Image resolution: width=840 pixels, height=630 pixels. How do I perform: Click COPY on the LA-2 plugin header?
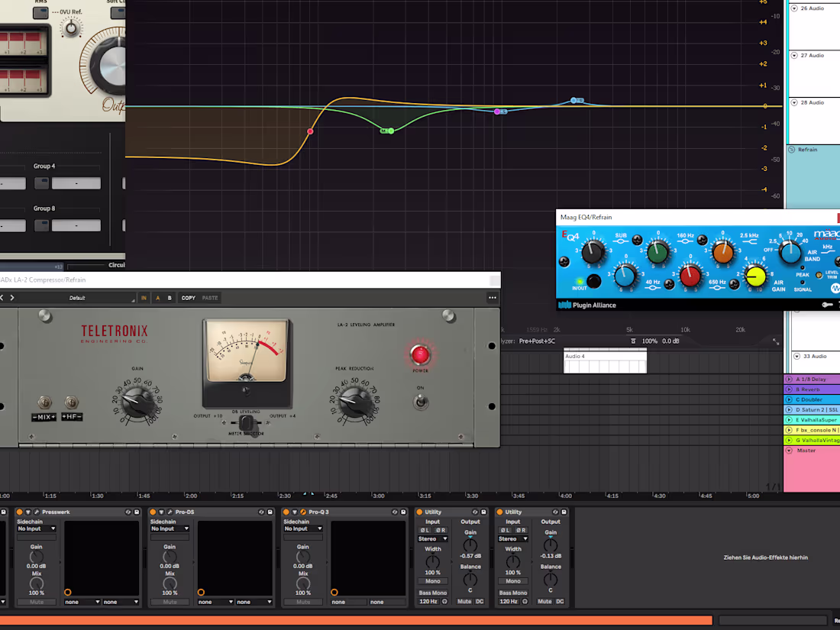coord(188,298)
